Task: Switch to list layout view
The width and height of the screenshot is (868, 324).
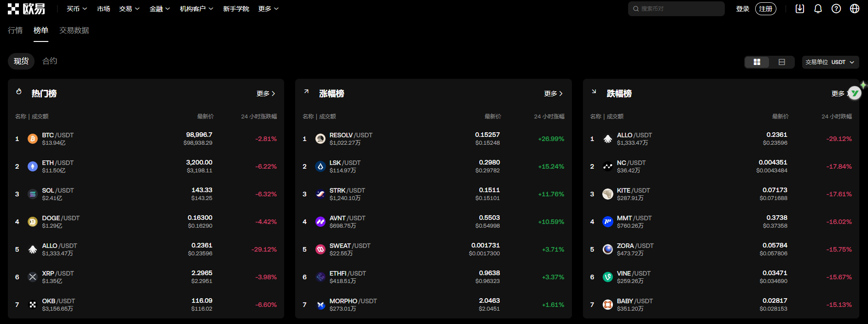Action: [x=781, y=62]
